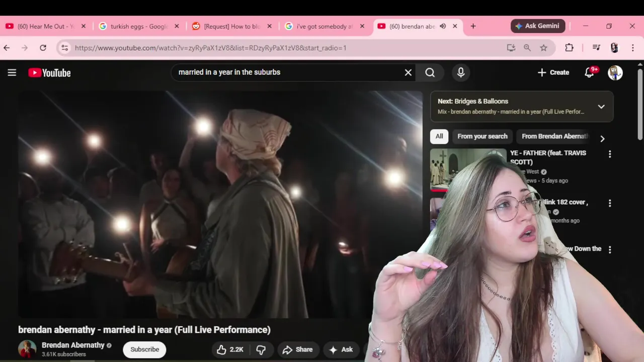
Task: Open the YouTube account avatar menu
Action: point(615,72)
